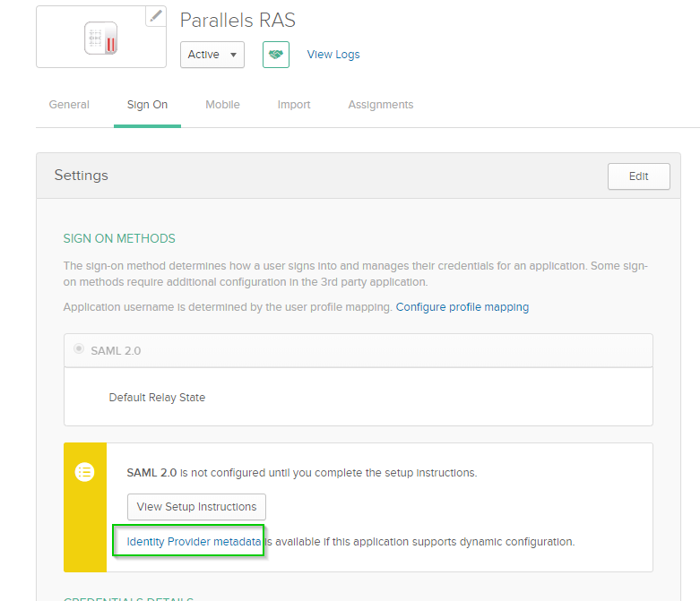The width and height of the screenshot is (700, 601).
Task: Click the Parallels RAS title text
Action: click(238, 21)
